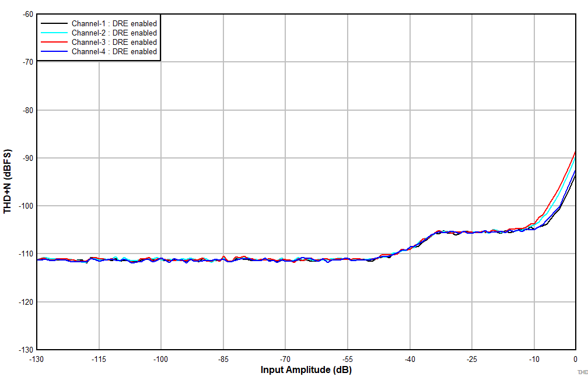Select the Input Amplitude (dB) axis title

[306, 369]
